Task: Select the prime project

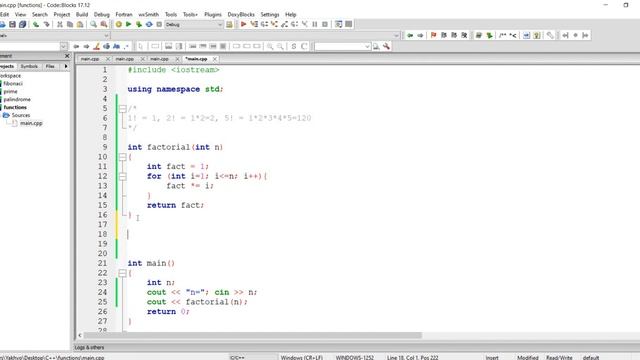Action: (x=11, y=91)
